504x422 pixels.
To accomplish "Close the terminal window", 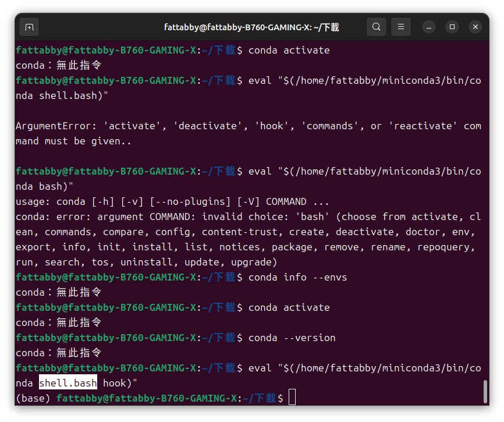I will (x=475, y=27).
